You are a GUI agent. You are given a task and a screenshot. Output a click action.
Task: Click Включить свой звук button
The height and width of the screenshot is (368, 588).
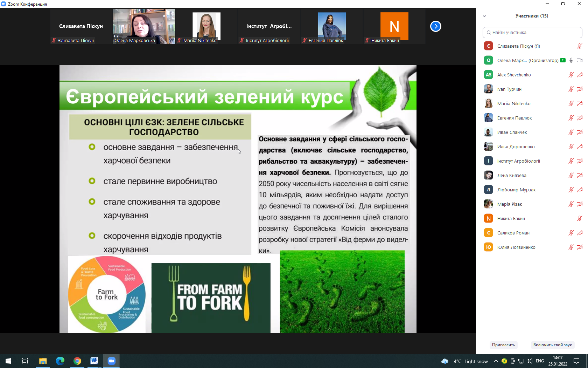pos(553,345)
